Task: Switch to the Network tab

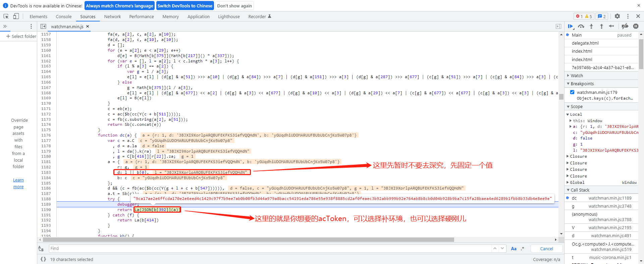Action: 112,16
